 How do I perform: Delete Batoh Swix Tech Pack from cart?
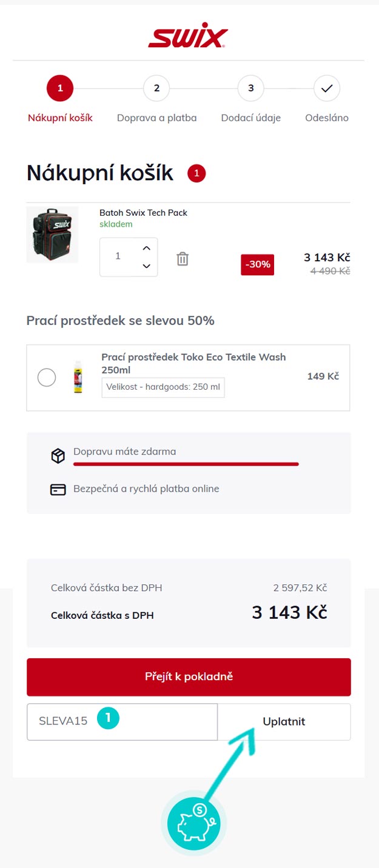(x=183, y=259)
